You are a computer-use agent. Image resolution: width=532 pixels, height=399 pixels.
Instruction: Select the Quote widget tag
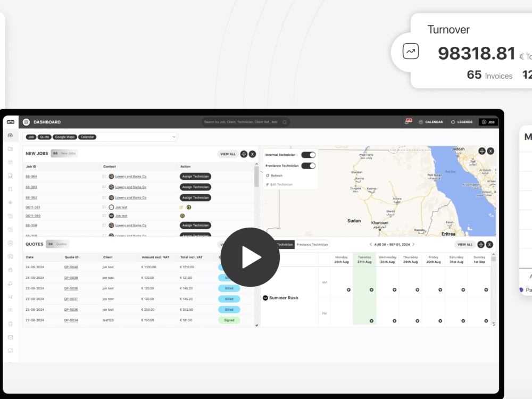coord(45,137)
